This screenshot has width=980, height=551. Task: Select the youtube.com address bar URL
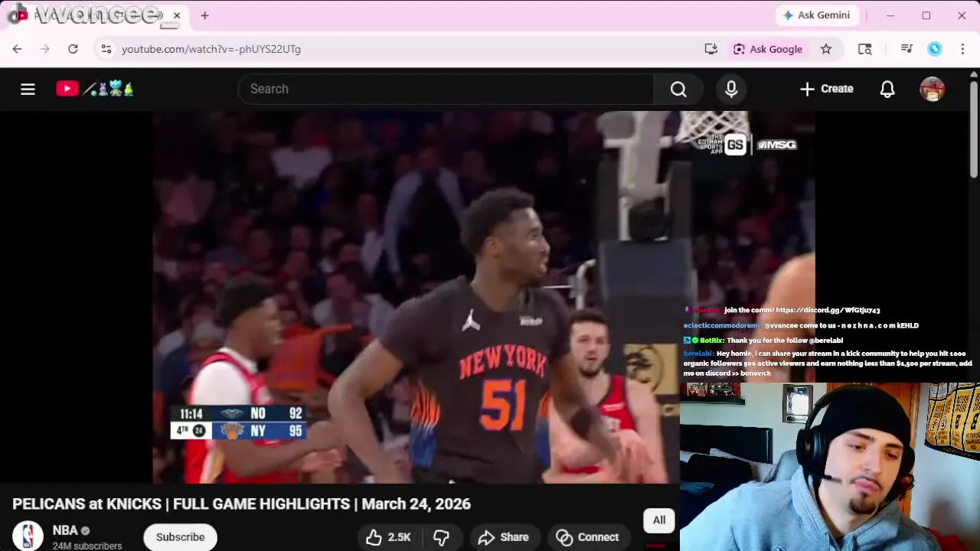click(x=211, y=49)
